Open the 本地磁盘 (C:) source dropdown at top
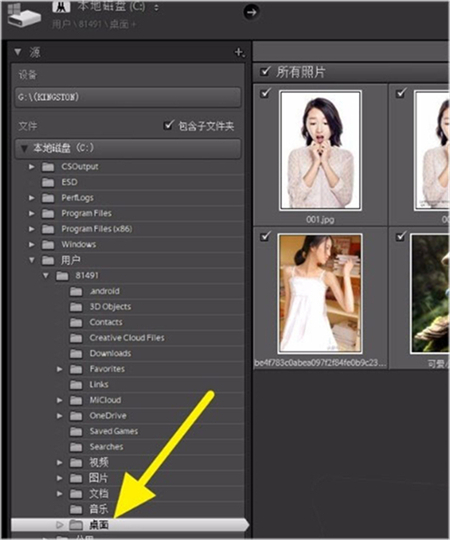Viewport: 450px width, 540px height. click(112, 7)
